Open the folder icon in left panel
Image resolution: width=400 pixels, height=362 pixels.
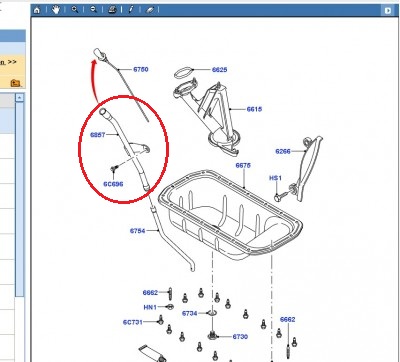(15, 82)
